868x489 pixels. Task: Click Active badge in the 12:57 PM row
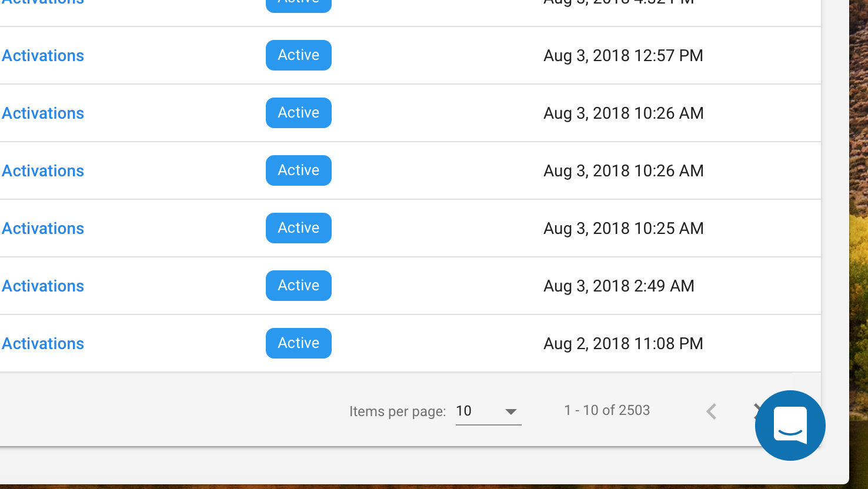pyautogui.click(x=299, y=55)
